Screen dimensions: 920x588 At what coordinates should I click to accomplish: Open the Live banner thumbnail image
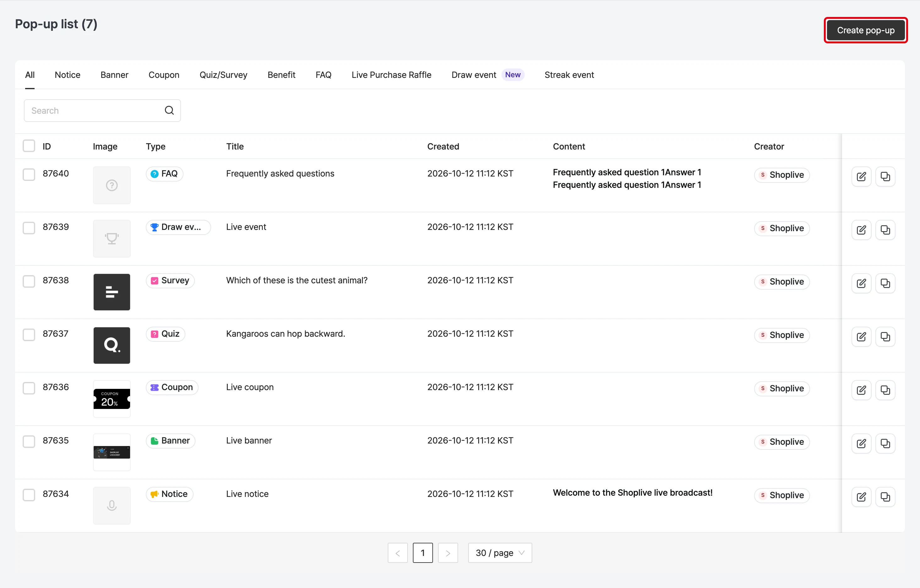point(112,452)
